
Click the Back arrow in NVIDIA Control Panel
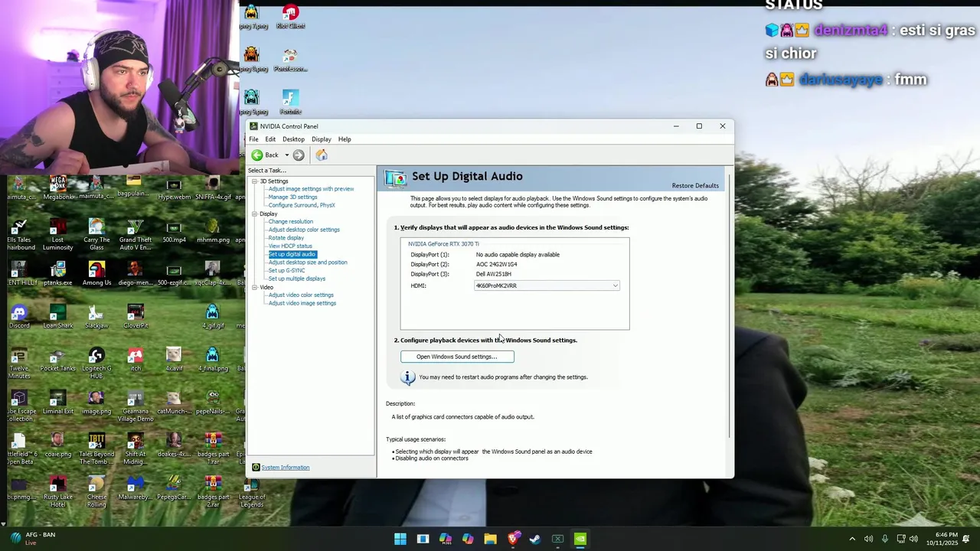(x=257, y=155)
